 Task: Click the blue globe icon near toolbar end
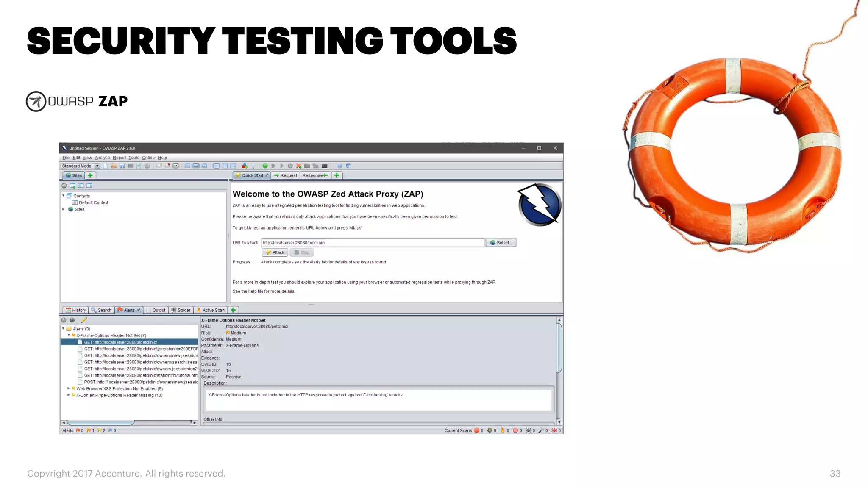tap(340, 166)
